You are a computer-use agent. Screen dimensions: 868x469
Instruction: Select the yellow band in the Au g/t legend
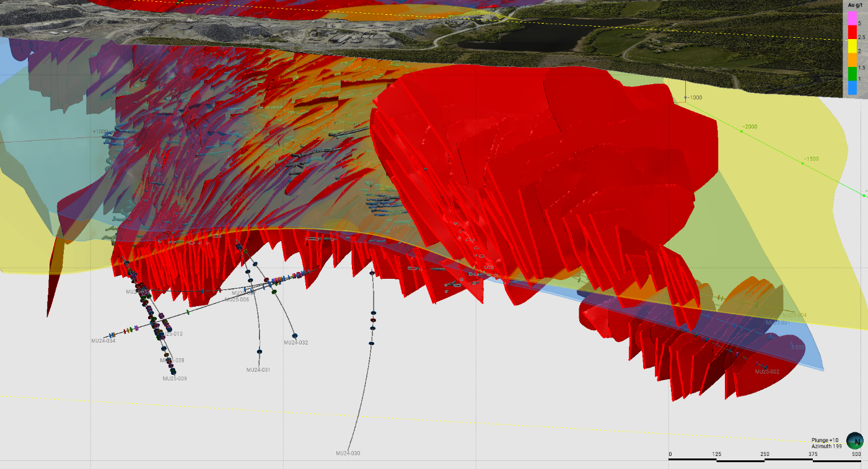pos(853,46)
